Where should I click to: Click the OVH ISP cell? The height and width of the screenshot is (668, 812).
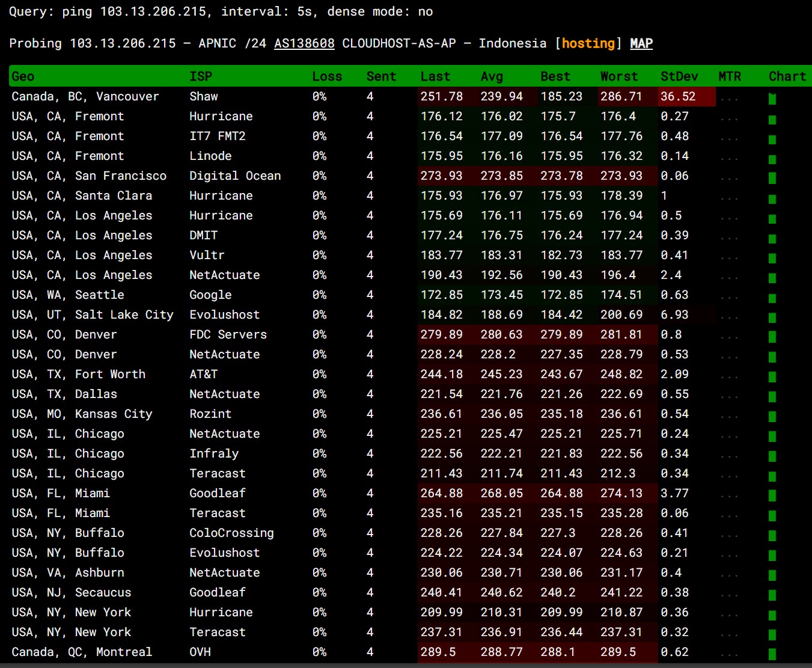(200, 652)
